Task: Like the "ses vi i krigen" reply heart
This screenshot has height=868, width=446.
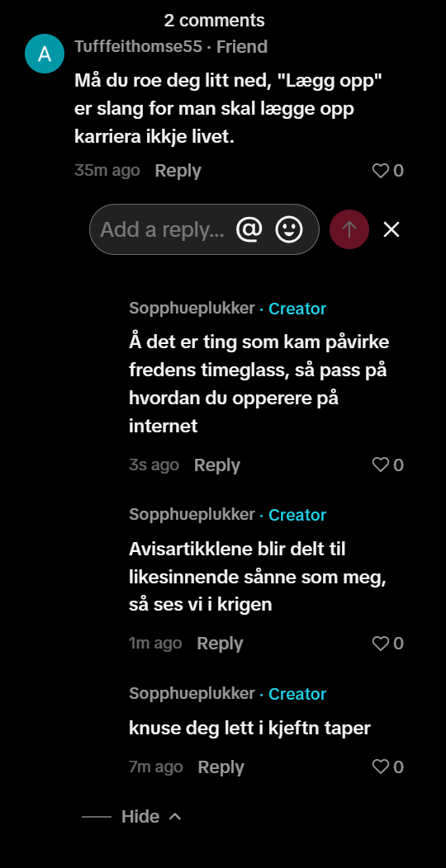Action: click(380, 644)
